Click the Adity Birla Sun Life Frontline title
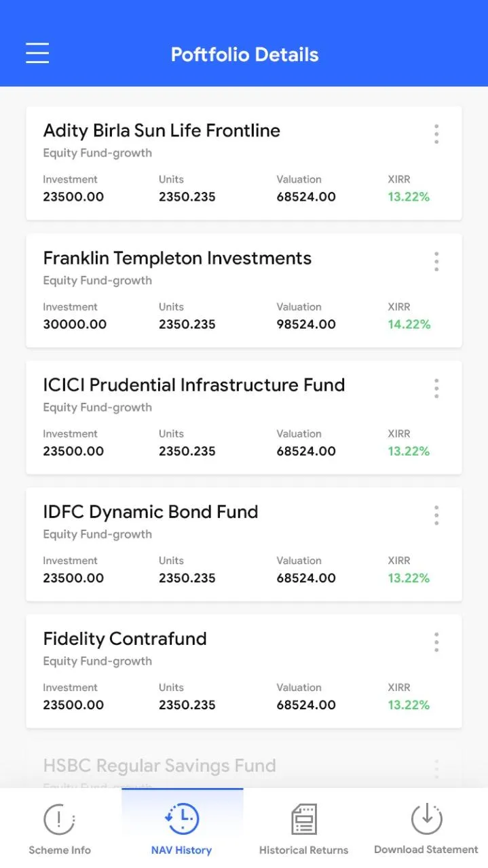The image size is (488, 868). [162, 131]
